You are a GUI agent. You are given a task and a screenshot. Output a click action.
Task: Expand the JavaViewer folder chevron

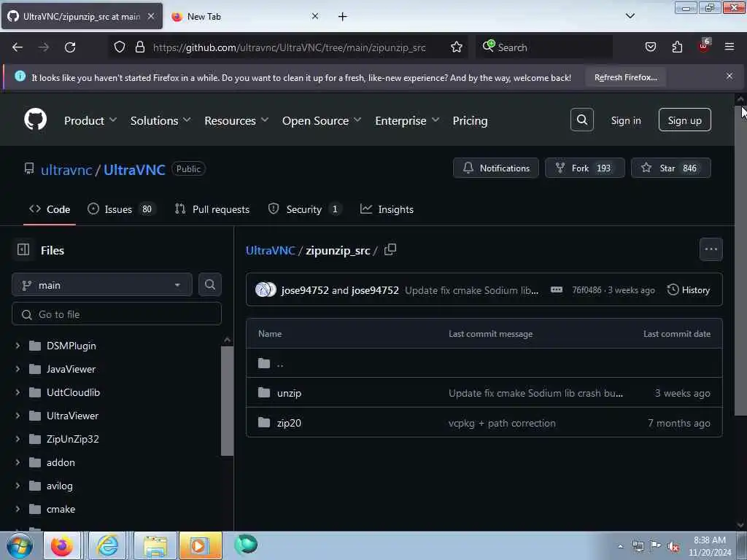(x=18, y=368)
